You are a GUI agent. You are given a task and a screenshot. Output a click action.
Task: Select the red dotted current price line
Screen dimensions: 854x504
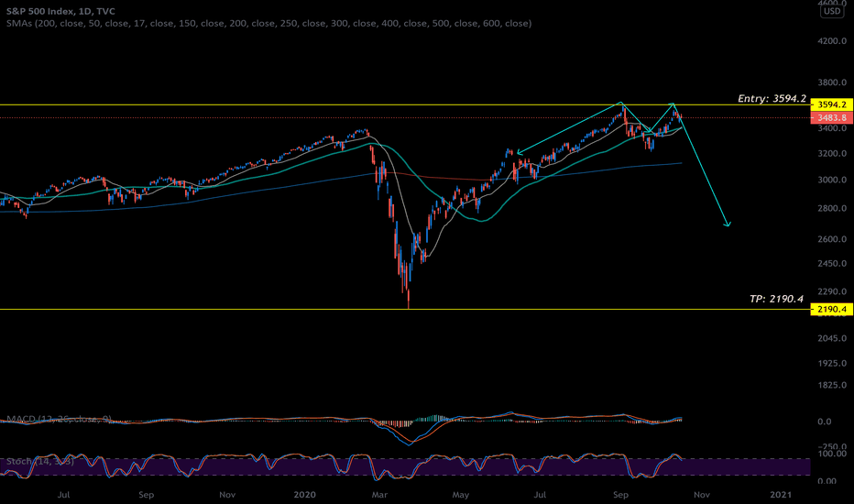pos(405,117)
